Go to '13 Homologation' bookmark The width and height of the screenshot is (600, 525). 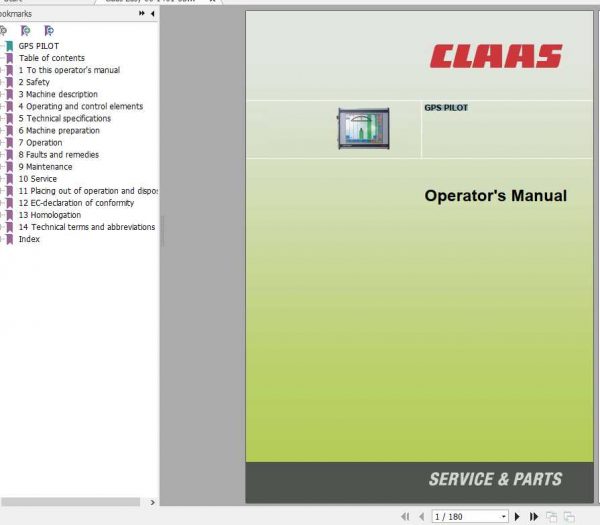click(x=50, y=215)
